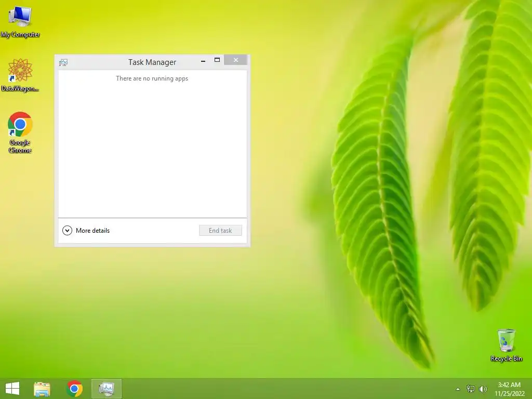Show hidden system tray icons

458,389
